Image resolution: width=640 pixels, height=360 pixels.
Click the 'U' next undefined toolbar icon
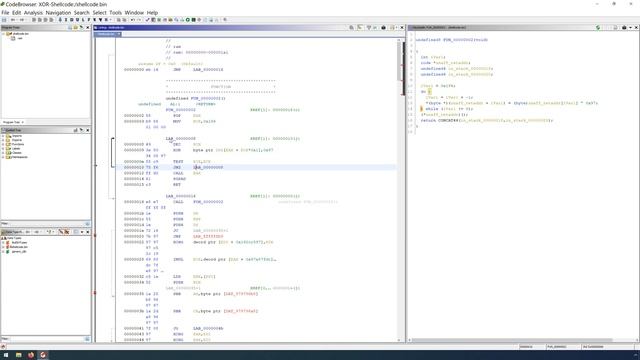(77, 20)
